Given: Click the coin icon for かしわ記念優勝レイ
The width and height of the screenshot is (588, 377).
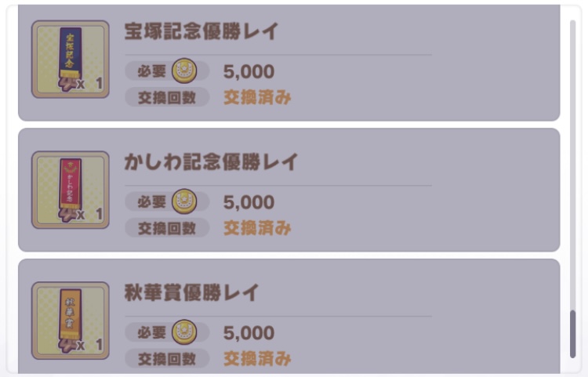Looking at the screenshot, I should (184, 202).
